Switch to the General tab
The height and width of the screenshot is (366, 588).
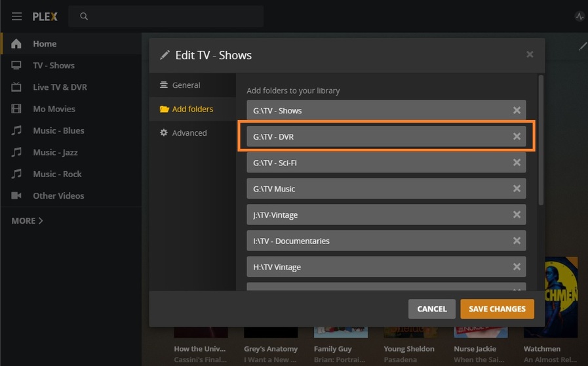192,85
